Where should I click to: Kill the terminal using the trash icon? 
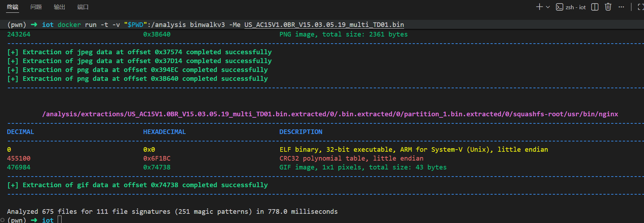[608, 7]
